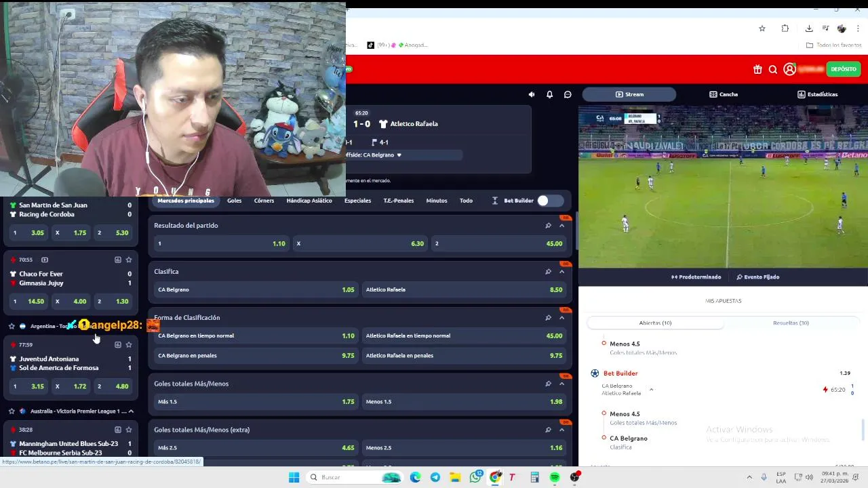Open WhatsApp from the taskbar
The height and width of the screenshot is (488, 868).
click(475, 477)
